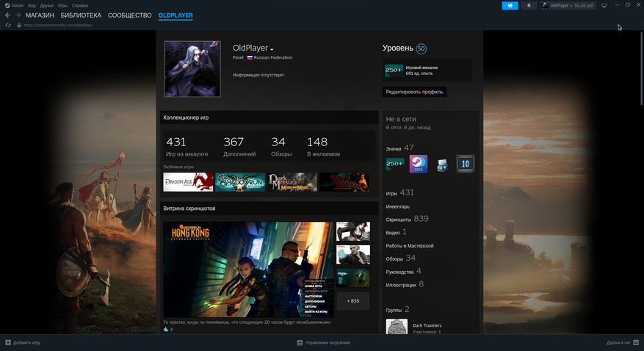This screenshot has width=644, height=351.
Task: Click the Steam 2022 badge icon
Action: tap(419, 164)
